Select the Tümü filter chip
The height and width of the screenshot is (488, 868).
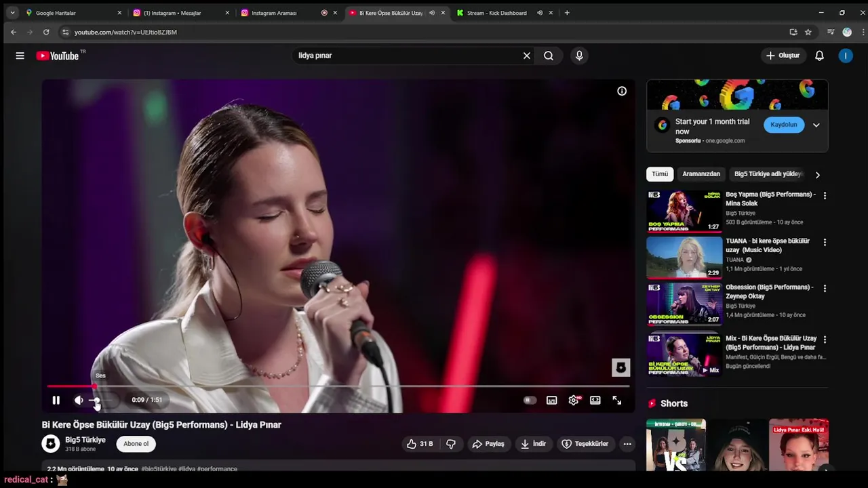click(x=660, y=174)
